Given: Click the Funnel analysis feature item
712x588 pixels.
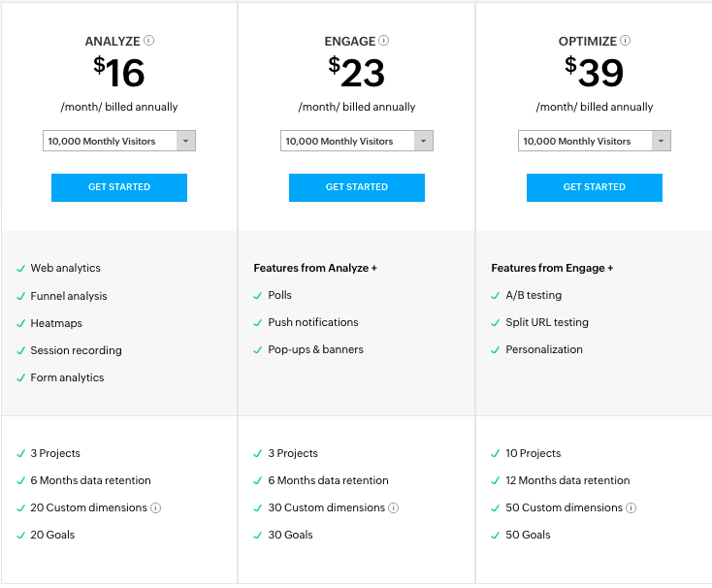Looking at the screenshot, I should (x=69, y=296).
